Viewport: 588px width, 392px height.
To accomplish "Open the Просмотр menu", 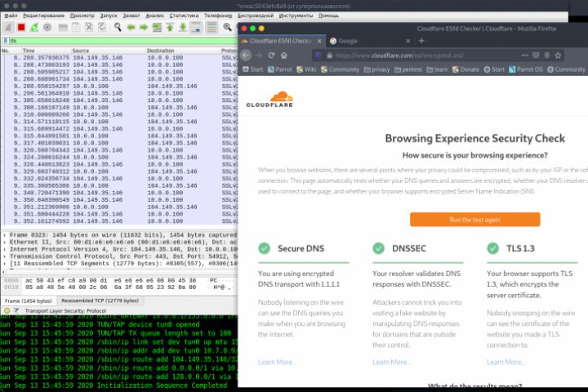I will click(82, 16).
